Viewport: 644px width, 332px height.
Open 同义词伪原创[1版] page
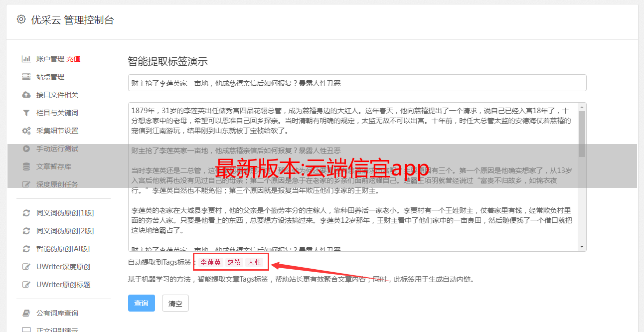tap(65, 213)
